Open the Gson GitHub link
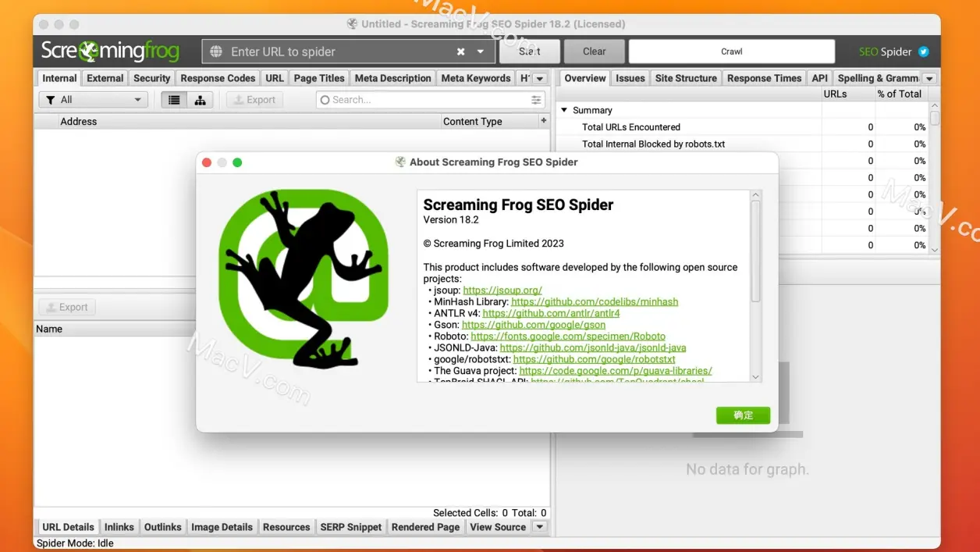Image resolution: width=980 pixels, height=552 pixels. 534,325
